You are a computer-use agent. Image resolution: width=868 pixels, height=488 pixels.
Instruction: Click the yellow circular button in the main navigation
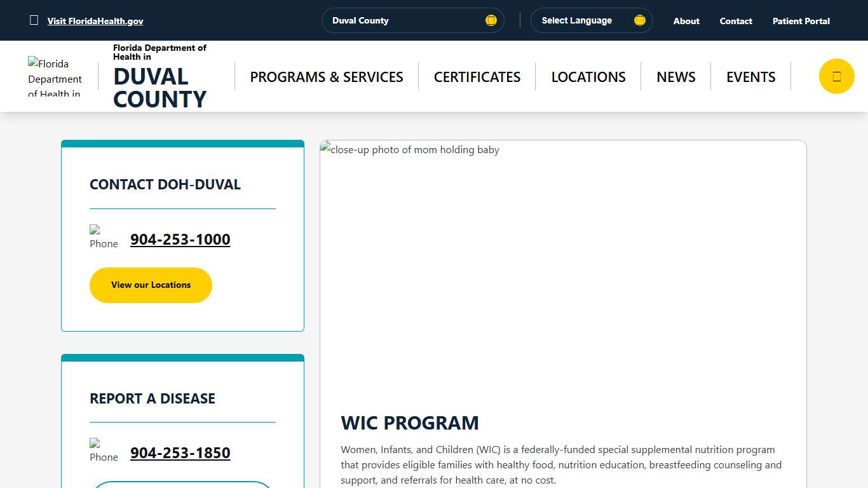click(x=836, y=76)
